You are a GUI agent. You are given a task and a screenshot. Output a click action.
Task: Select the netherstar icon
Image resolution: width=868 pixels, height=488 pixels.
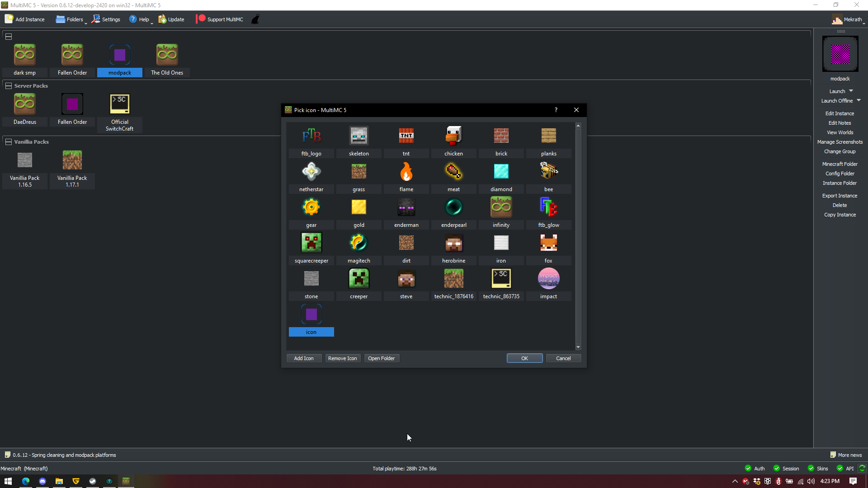311,171
